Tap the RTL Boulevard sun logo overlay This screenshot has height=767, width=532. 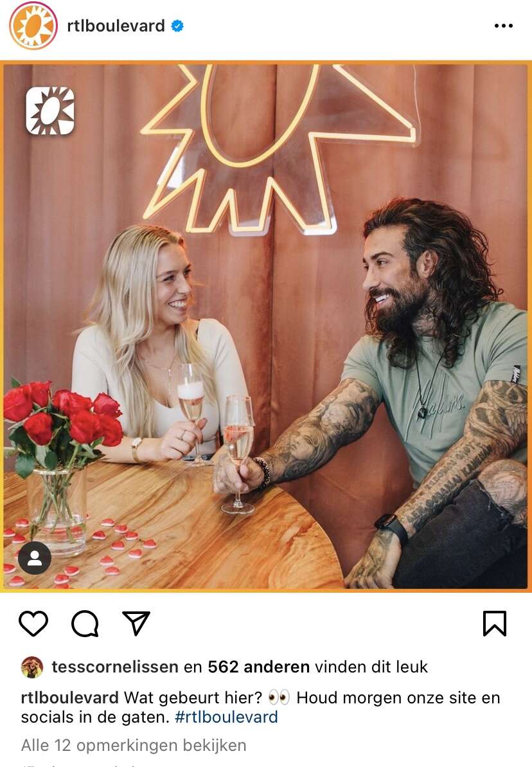coord(50,111)
